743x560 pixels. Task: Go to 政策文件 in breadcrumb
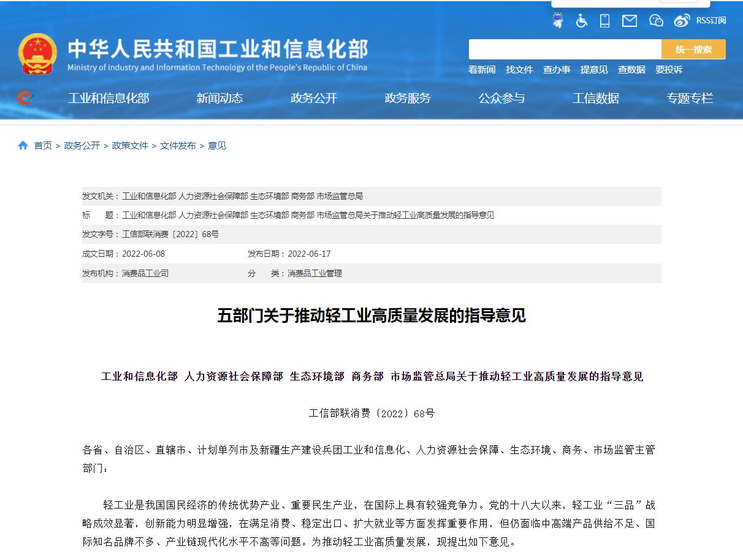(130, 145)
